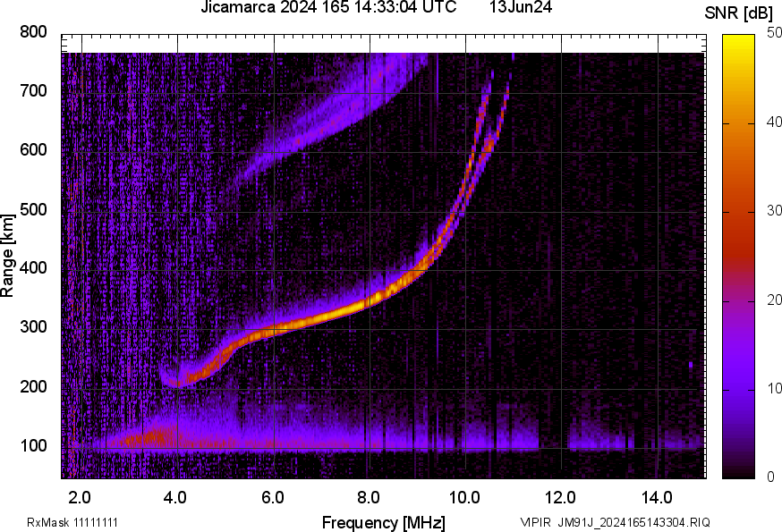Click the 'VIPIR' label in the footer

(536, 523)
